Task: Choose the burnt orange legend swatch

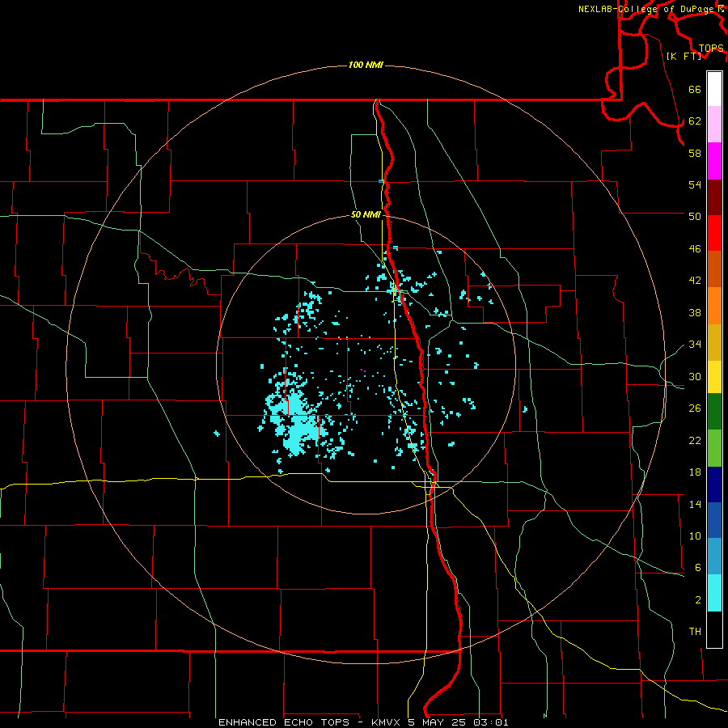Action: pyautogui.click(x=714, y=269)
